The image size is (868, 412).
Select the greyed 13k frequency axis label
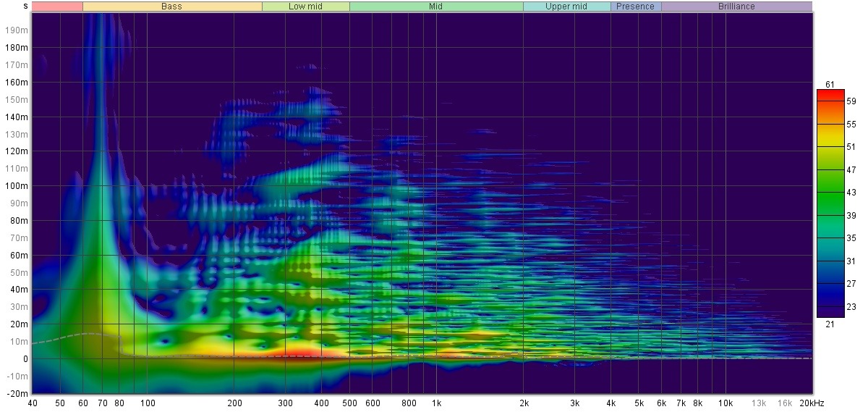759,403
